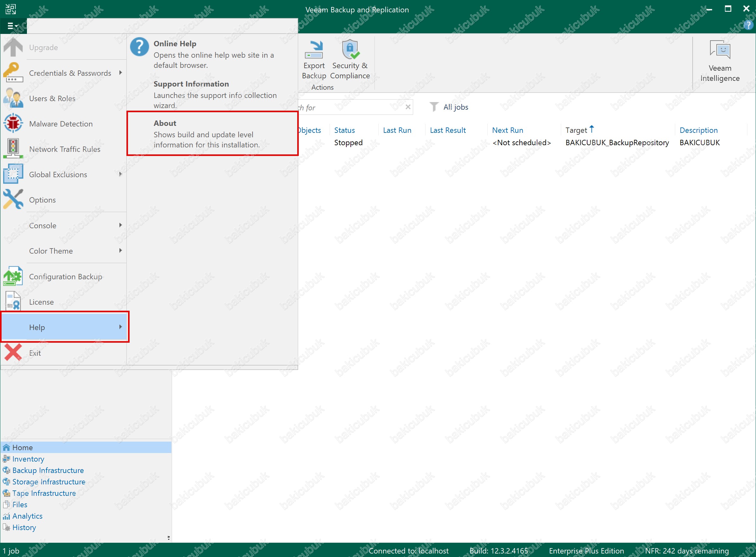Expand the Console submenu arrow
This screenshot has width=756, height=557.
[x=120, y=225]
